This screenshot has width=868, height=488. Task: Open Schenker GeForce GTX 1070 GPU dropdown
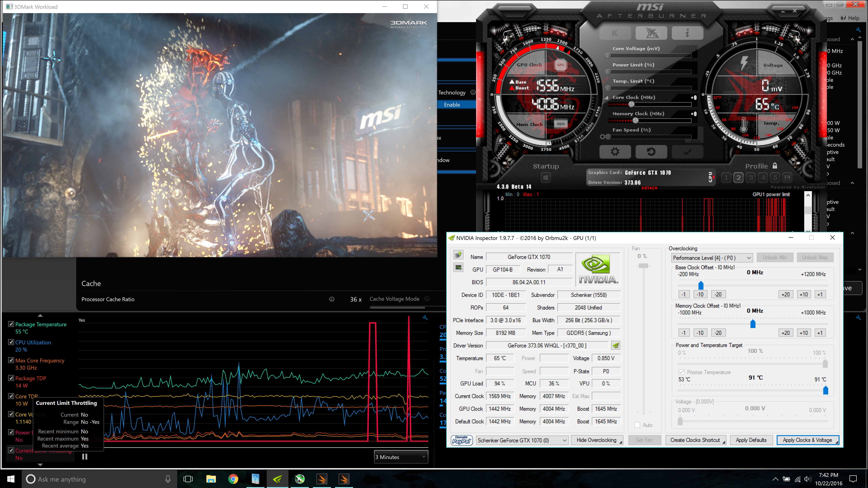click(x=522, y=440)
